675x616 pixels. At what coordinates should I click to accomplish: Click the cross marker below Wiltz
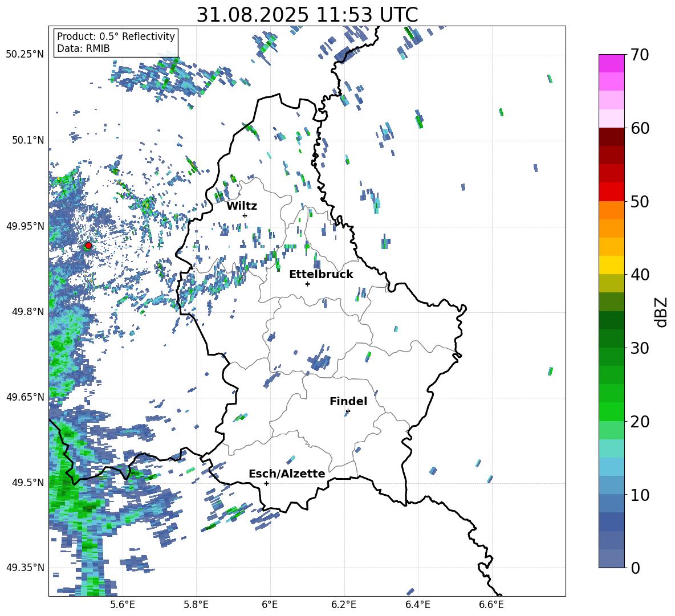coord(245,215)
